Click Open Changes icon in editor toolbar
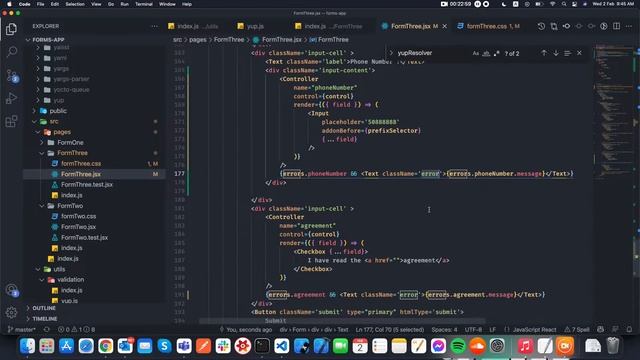 pos(554,26)
